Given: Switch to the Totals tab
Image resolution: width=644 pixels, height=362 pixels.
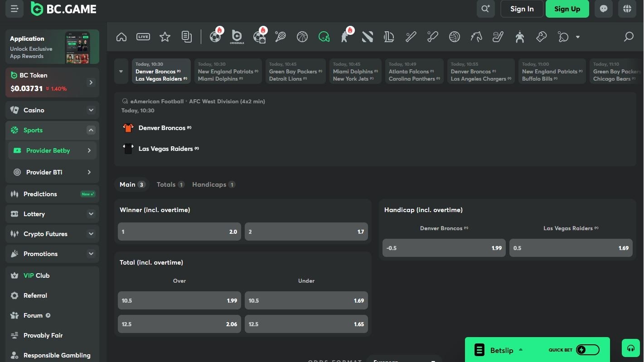Looking at the screenshot, I should coord(170,184).
